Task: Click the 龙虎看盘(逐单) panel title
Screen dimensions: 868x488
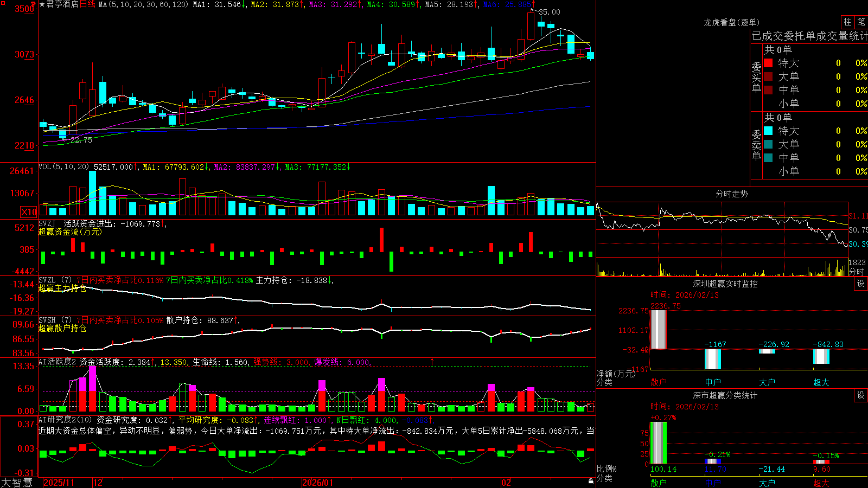Action: coord(731,22)
